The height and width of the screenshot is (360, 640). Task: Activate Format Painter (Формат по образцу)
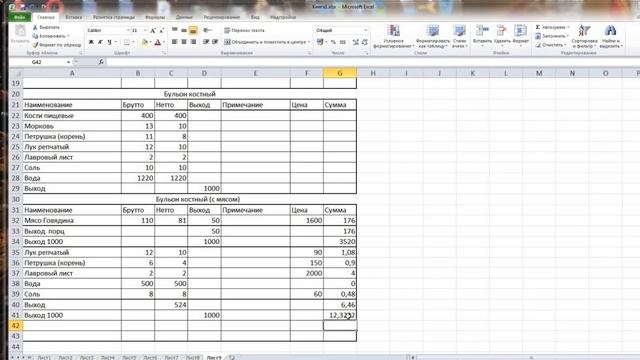56,45
